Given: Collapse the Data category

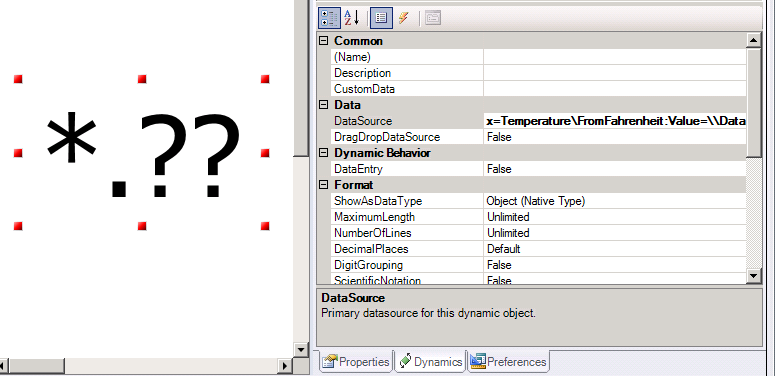Looking at the screenshot, I should (x=324, y=105).
